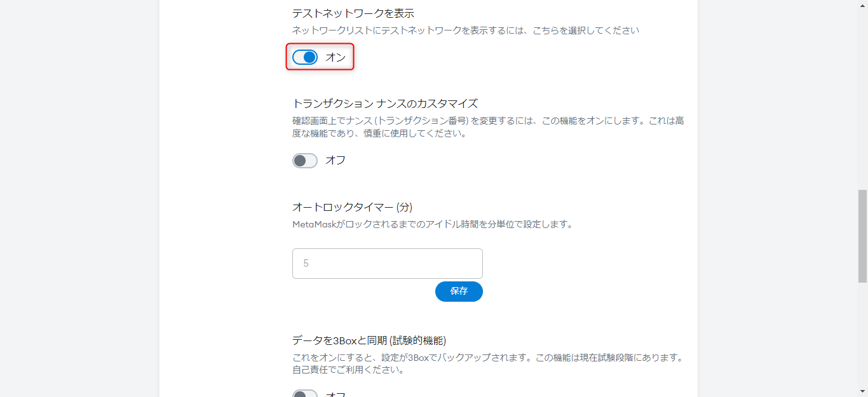Click the テストネットワークを表示 heading

353,13
